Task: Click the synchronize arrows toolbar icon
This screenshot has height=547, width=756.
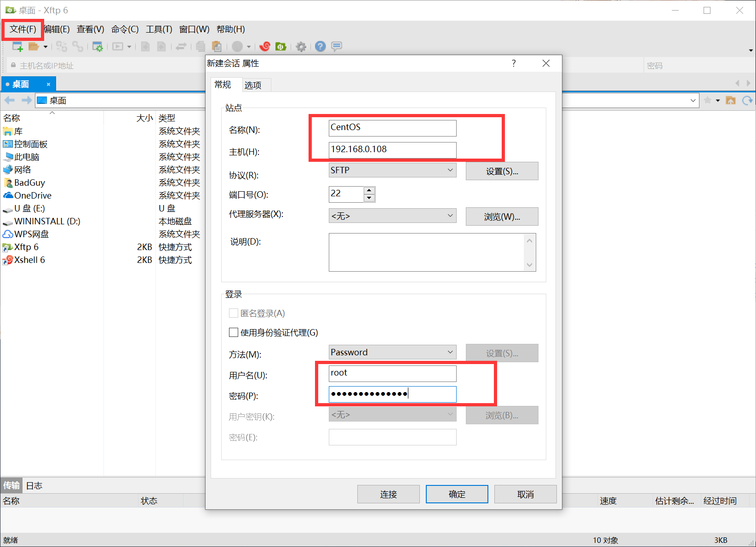Action: 181,46
